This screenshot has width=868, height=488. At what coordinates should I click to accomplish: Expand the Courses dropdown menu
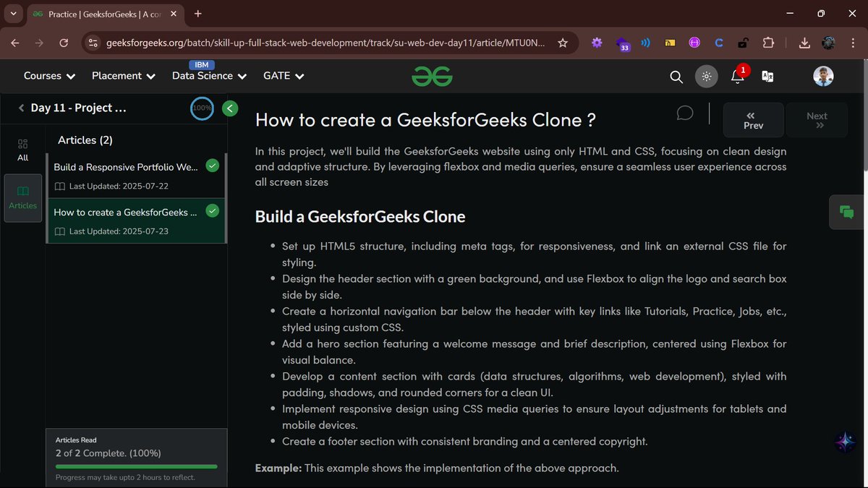click(49, 76)
